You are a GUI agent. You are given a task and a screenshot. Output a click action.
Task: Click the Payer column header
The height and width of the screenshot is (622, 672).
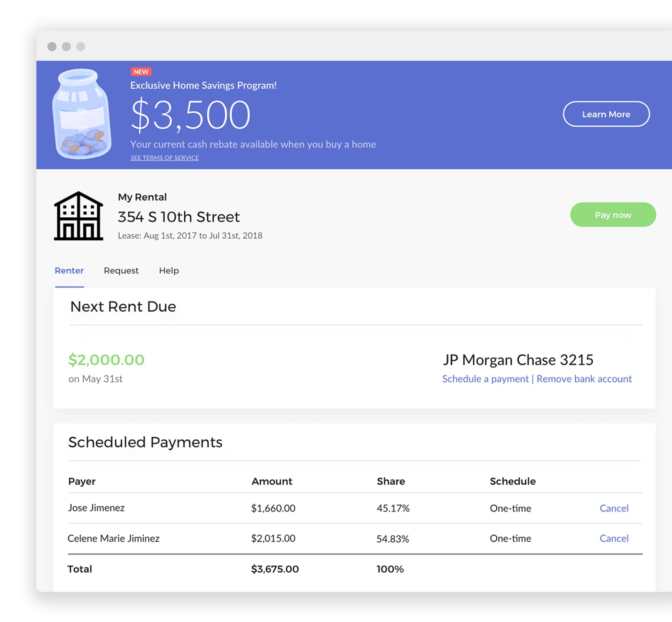82,481
